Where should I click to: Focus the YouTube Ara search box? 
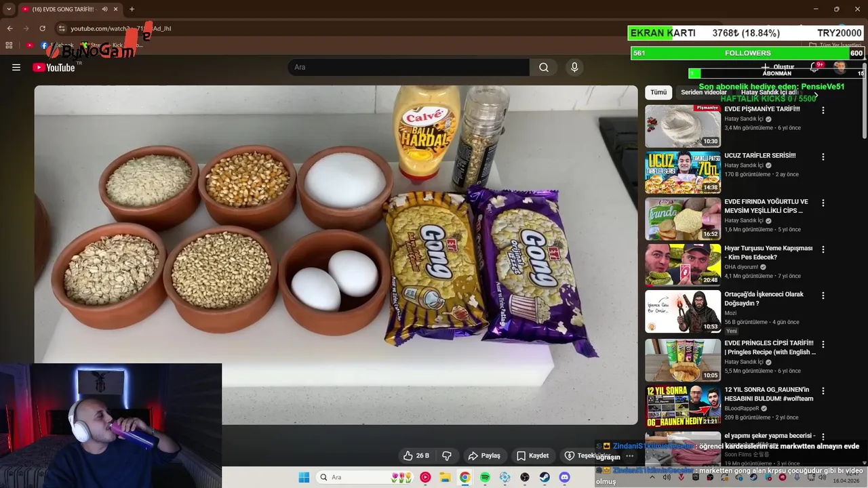(x=409, y=67)
